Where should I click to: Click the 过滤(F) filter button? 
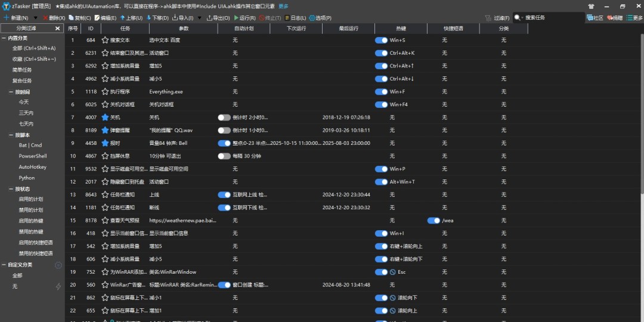[497, 18]
